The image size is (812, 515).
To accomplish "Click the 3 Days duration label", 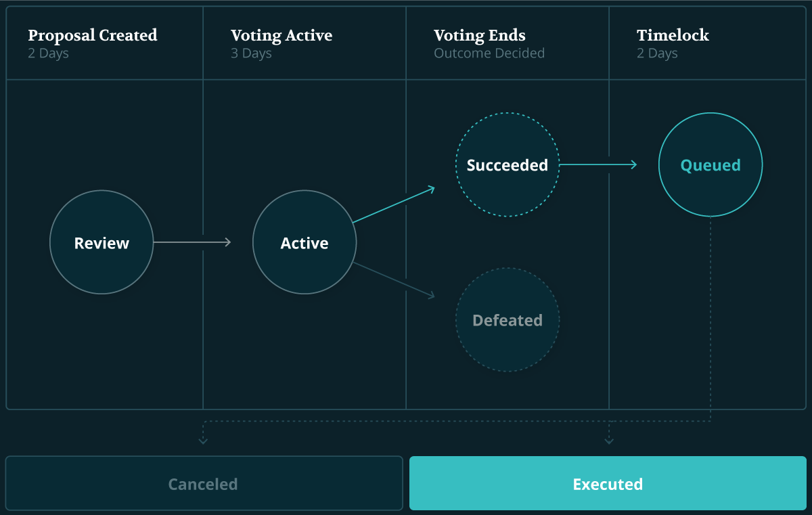I will (x=251, y=53).
